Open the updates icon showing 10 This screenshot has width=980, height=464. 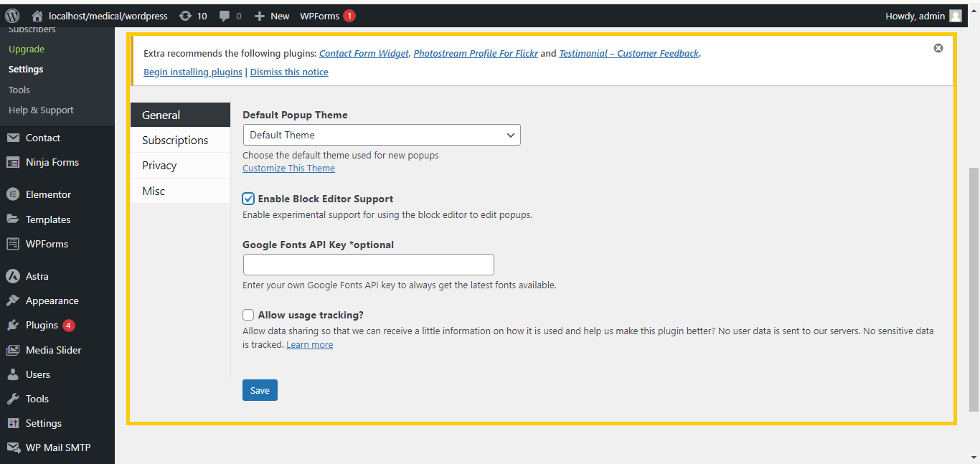click(186, 16)
